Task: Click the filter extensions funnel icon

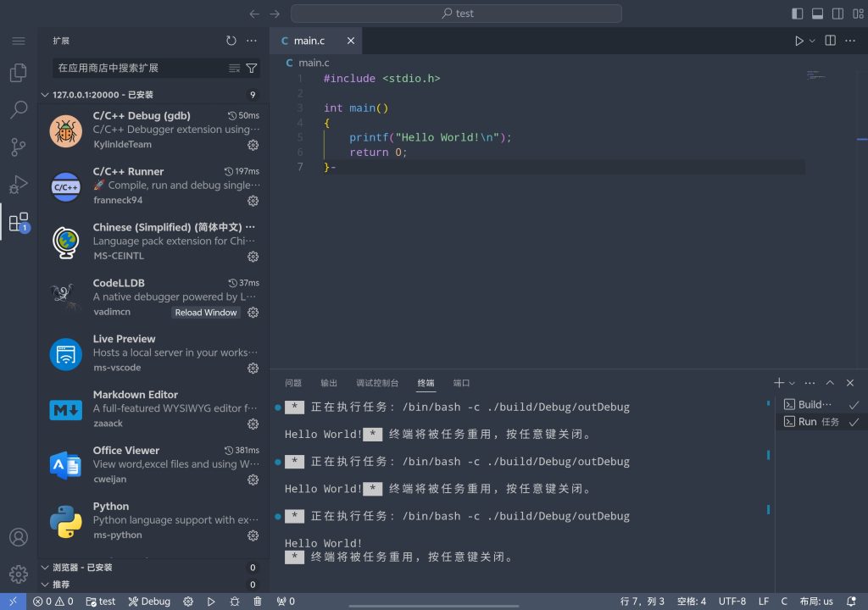Action: [x=252, y=68]
